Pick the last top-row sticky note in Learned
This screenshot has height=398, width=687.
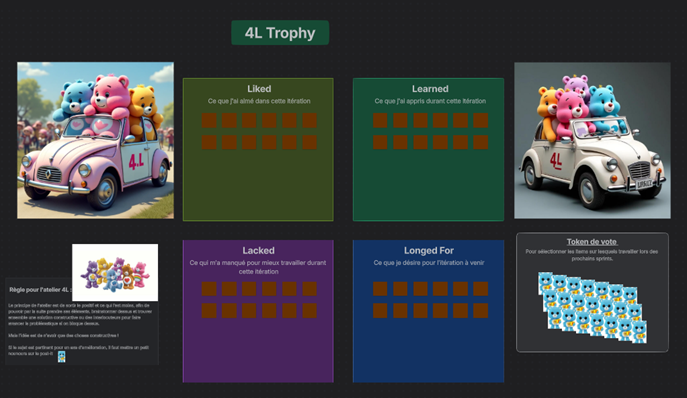tap(481, 121)
